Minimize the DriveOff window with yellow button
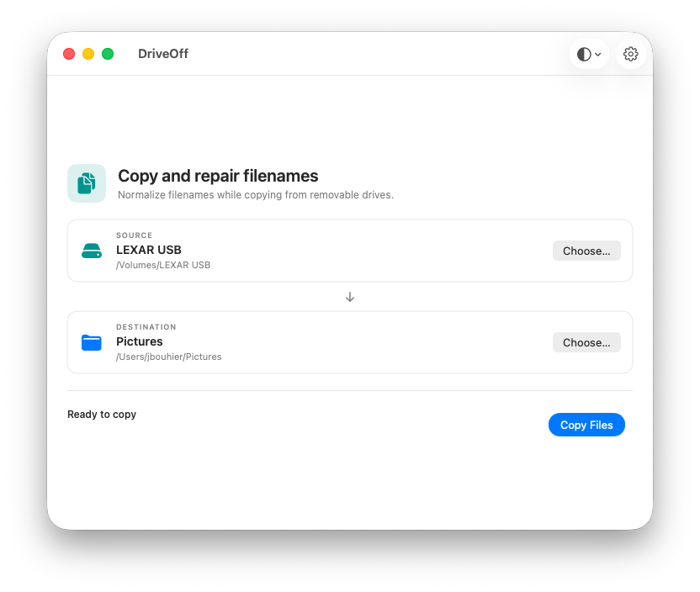 pyautogui.click(x=88, y=54)
